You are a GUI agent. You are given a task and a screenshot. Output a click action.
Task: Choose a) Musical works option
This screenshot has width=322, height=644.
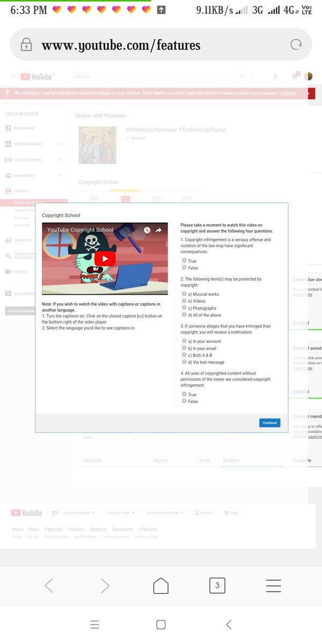pyautogui.click(x=184, y=294)
